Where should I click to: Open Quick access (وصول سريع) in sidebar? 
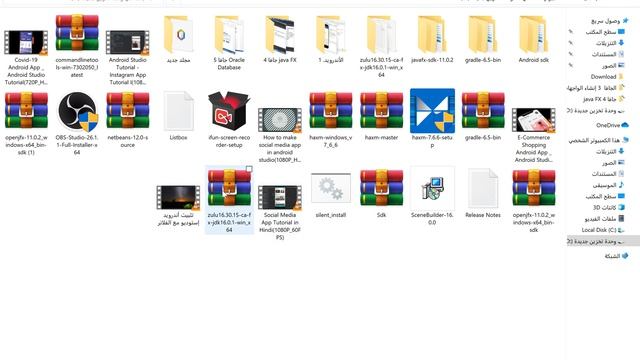pyautogui.click(x=609, y=20)
